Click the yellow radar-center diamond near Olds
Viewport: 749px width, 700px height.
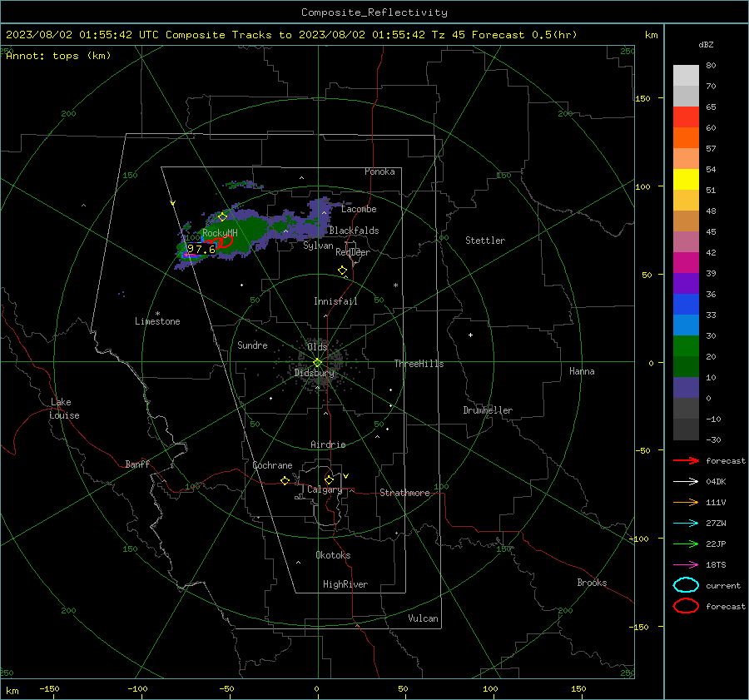[x=318, y=363]
